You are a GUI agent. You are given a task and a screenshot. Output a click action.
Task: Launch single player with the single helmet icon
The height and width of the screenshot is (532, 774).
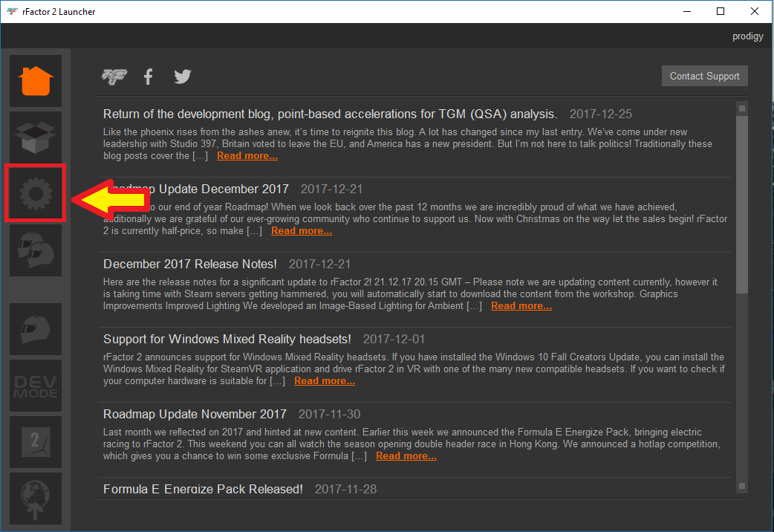click(36, 329)
